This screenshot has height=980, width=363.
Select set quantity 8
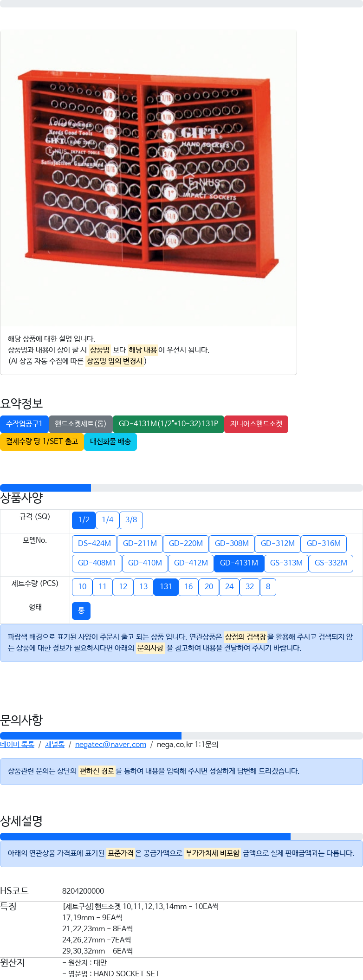point(268,587)
